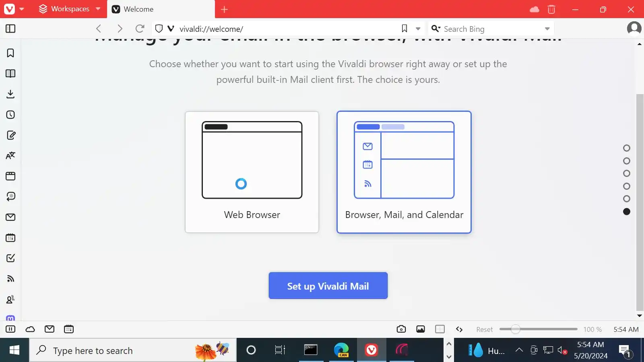
Task: Expand the address bar dropdown arrow
Action: pyautogui.click(x=418, y=29)
